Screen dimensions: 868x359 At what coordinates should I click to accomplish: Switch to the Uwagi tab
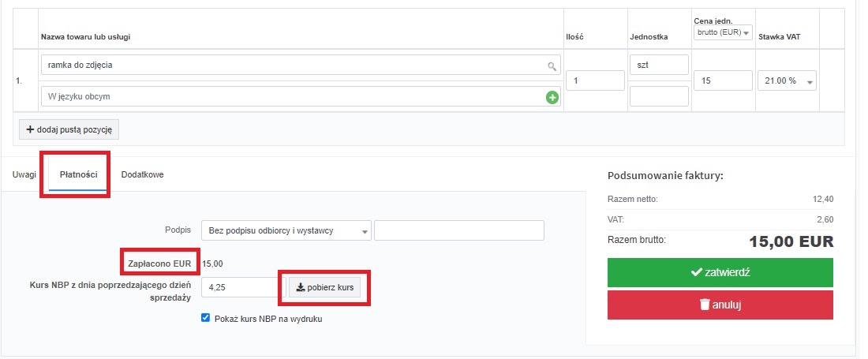click(x=24, y=174)
